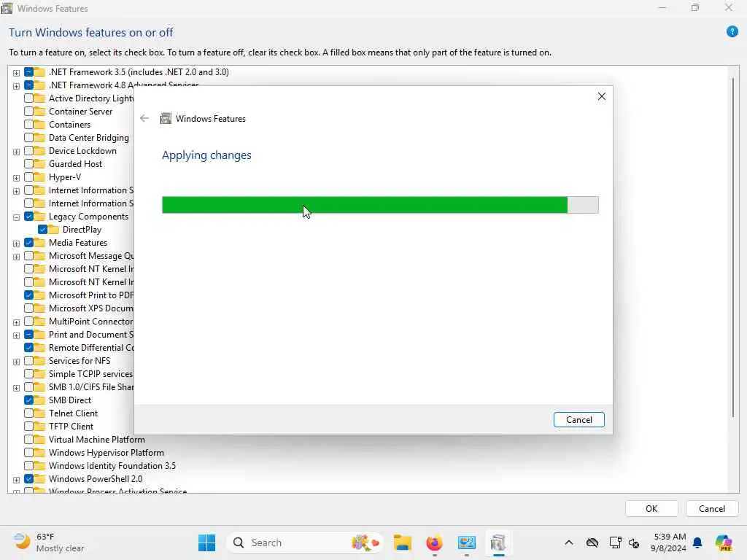Close the Applying changes dialog
Screen dimensions: 747x560
coord(602,96)
